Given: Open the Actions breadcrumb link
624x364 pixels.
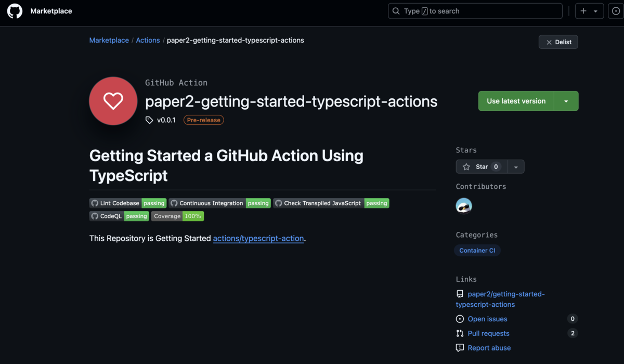Looking at the screenshot, I should [148, 40].
